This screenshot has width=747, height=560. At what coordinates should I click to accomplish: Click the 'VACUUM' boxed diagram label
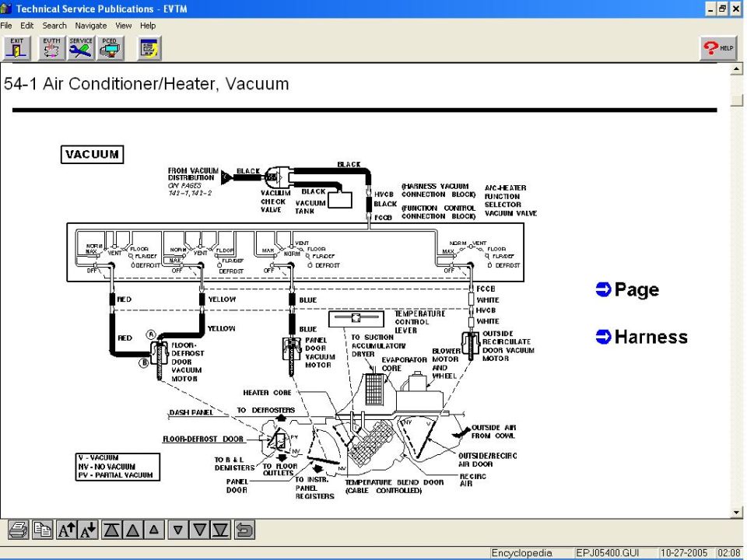pyautogui.click(x=92, y=154)
